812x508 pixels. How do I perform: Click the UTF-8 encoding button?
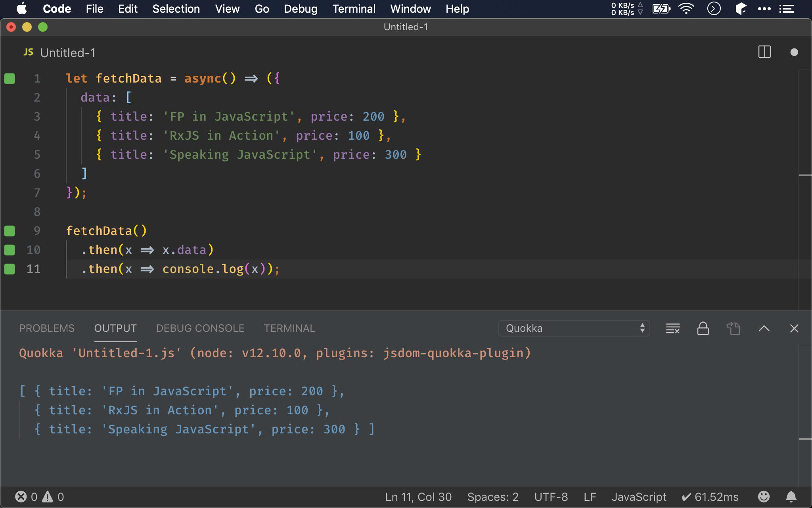click(x=551, y=497)
